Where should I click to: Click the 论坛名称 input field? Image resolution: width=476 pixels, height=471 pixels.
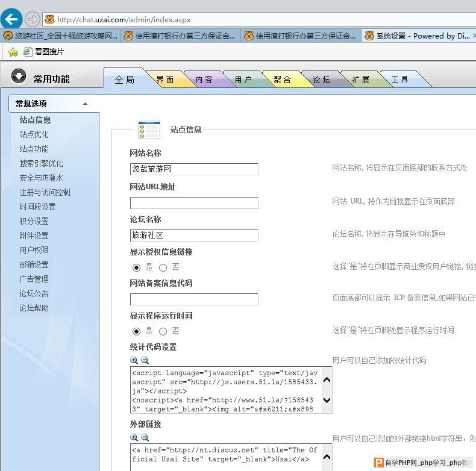(x=194, y=235)
